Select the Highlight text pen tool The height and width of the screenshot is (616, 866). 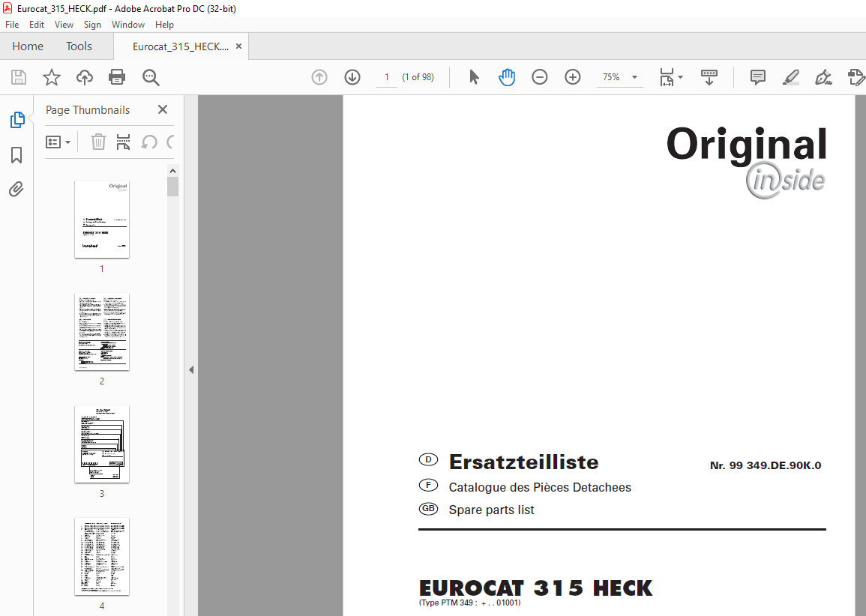[791, 77]
